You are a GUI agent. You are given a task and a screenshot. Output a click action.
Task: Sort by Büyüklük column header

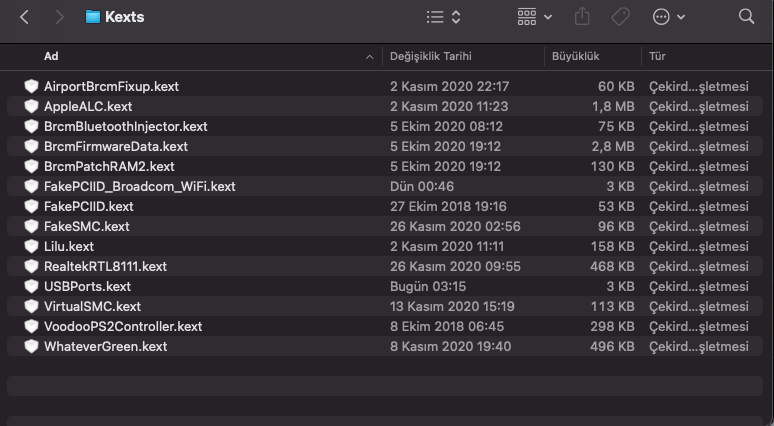click(x=575, y=56)
